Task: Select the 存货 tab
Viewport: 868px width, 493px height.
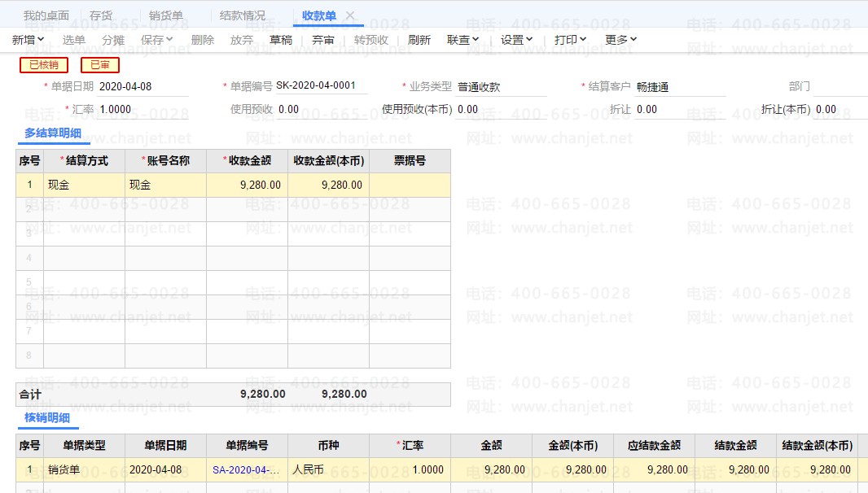Action: 101,15
